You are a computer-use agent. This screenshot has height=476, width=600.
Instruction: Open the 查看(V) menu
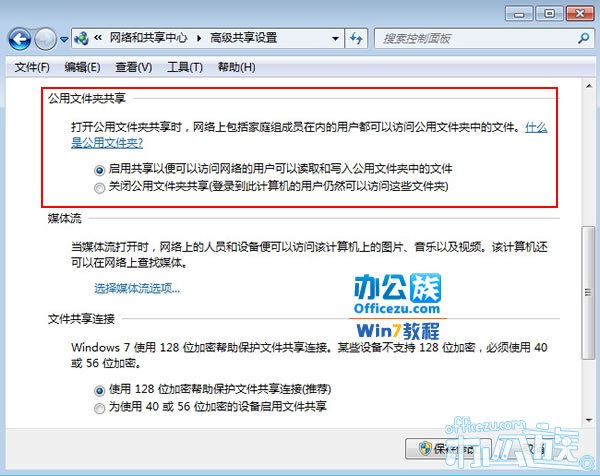point(134,67)
